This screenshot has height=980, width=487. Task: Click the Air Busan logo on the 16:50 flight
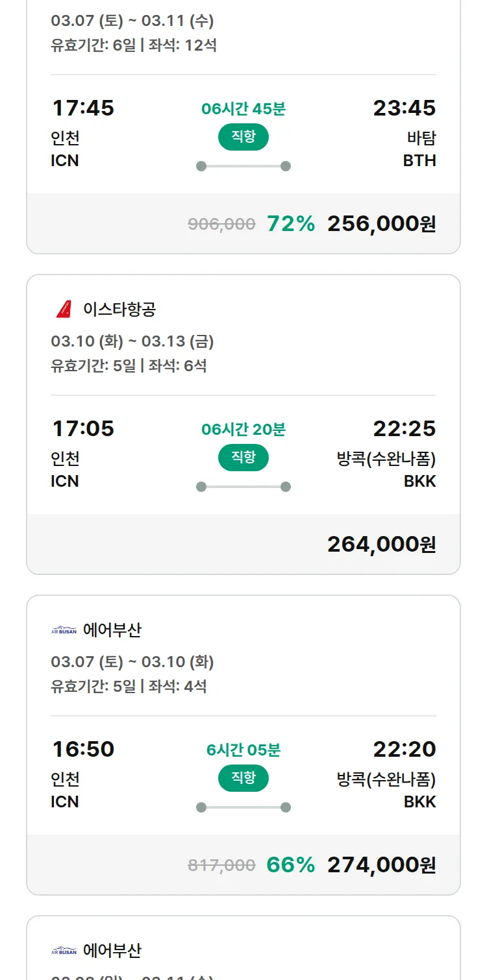pos(64,630)
